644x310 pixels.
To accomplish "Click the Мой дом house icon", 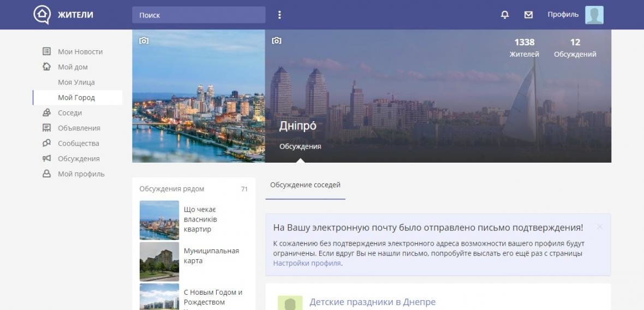I will pyautogui.click(x=47, y=67).
